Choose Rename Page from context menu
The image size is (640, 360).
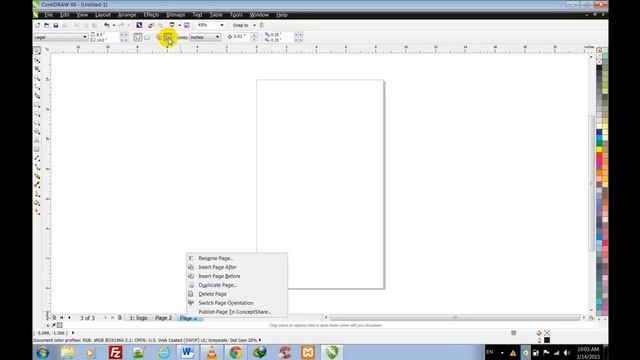tap(237, 258)
